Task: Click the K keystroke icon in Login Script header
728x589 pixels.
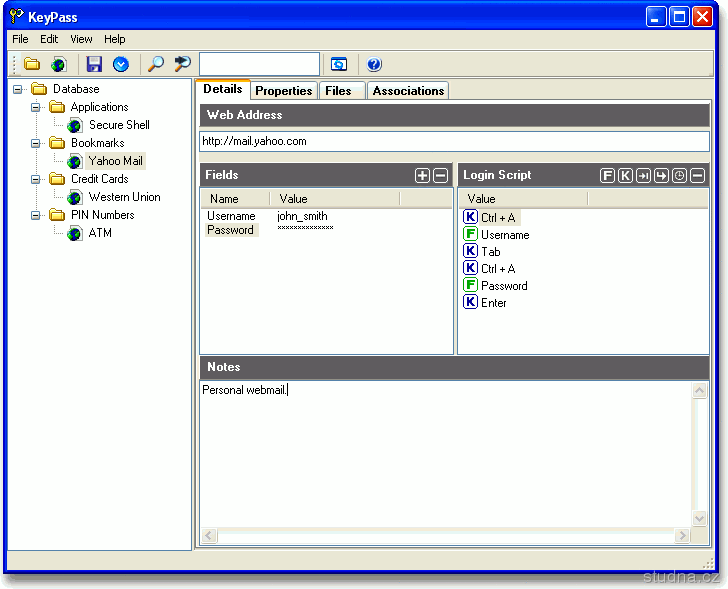Action: coord(625,176)
